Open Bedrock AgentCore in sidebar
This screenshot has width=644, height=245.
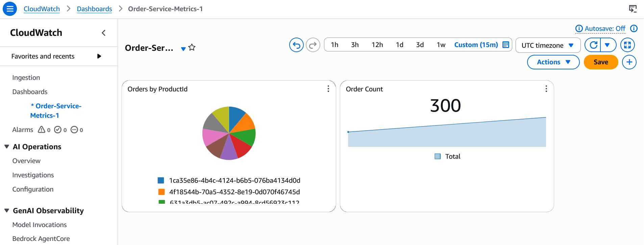[x=41, y=239]
